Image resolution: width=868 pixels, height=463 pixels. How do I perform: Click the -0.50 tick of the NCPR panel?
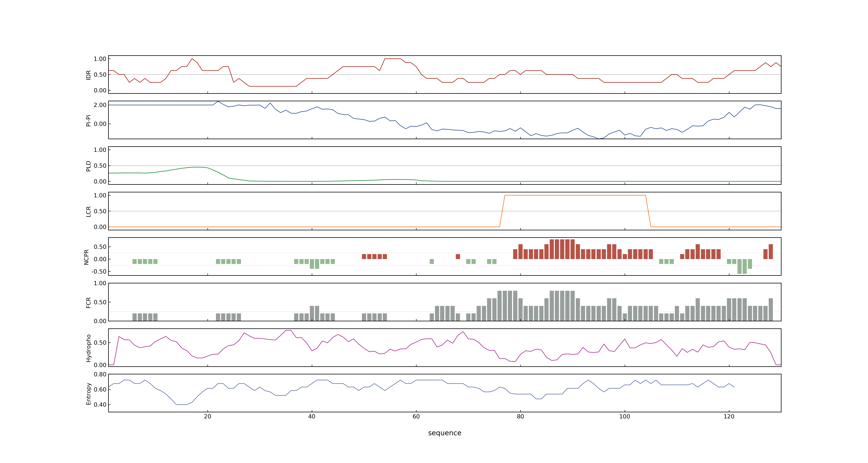[x=99, y=271]
